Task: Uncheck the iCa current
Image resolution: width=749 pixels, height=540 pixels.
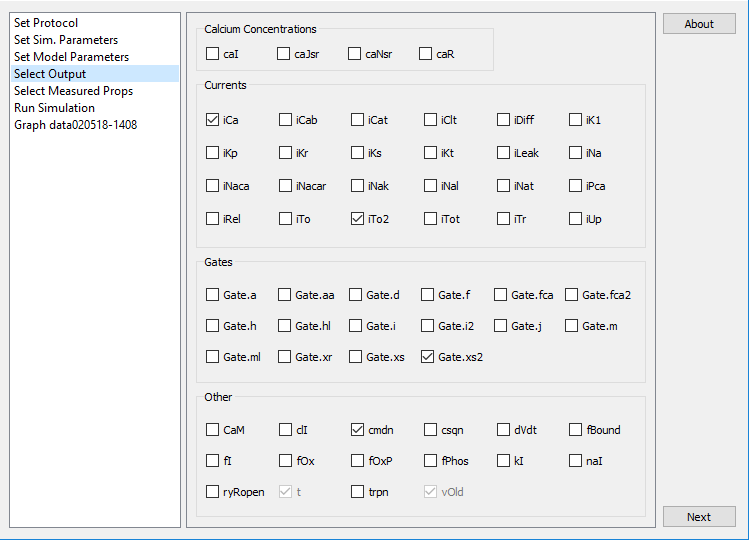Action: pos(212,119)
